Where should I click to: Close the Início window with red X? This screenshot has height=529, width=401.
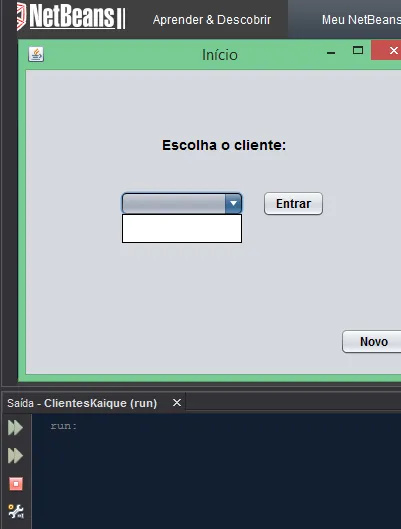pyautogui.click(x=386, y=50)
